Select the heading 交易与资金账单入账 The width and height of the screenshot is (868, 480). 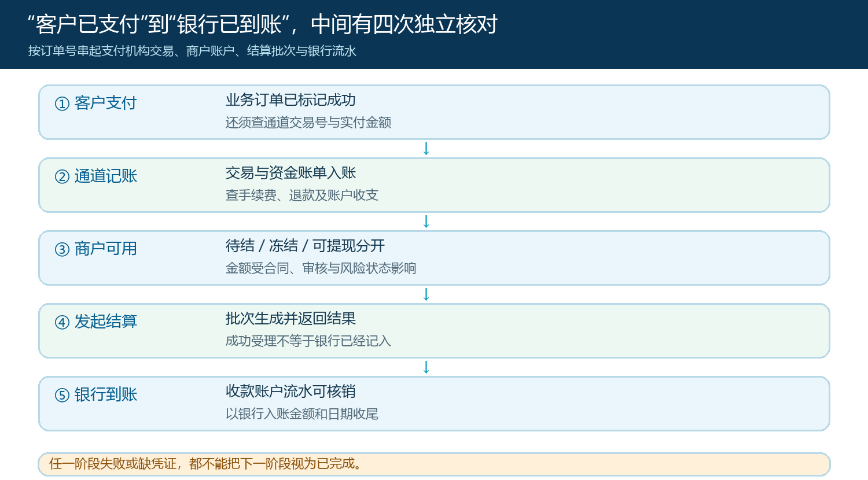(x=290, y=173)
